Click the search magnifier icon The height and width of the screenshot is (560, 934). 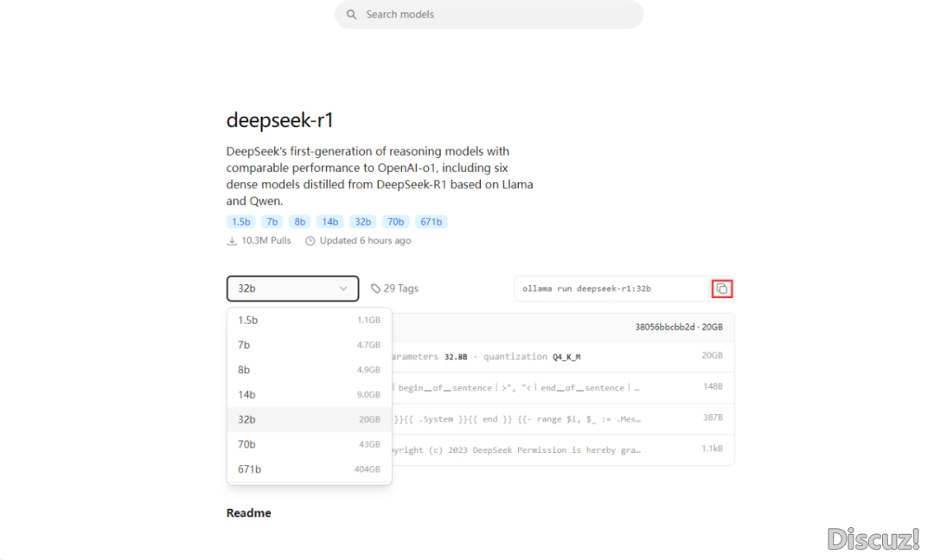(352, 15)
